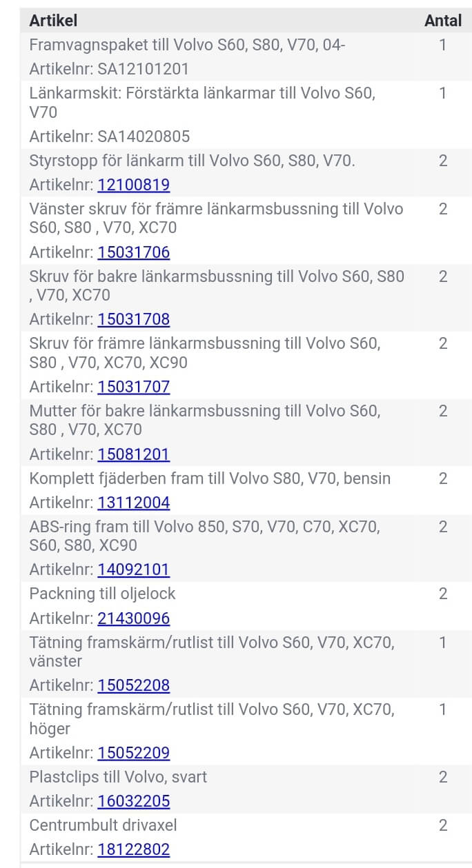The height and width of the screenshot is (868, 472).
Task: Click the 13112004 fjäderben article link
Action: 133,503
